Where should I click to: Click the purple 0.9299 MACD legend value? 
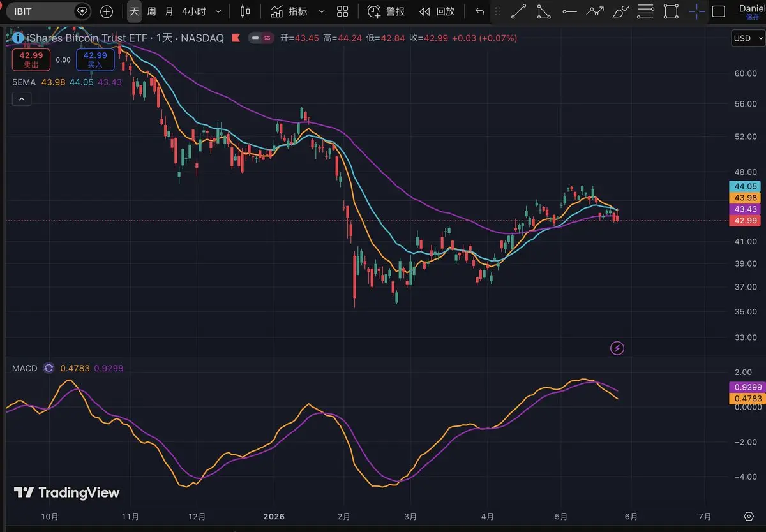coord(109,368)
